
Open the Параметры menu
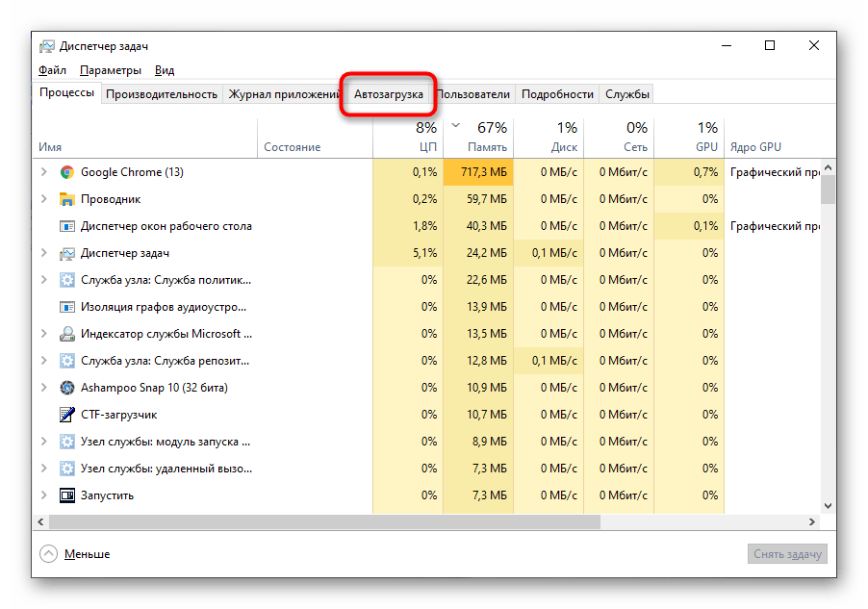pos(111,70)
